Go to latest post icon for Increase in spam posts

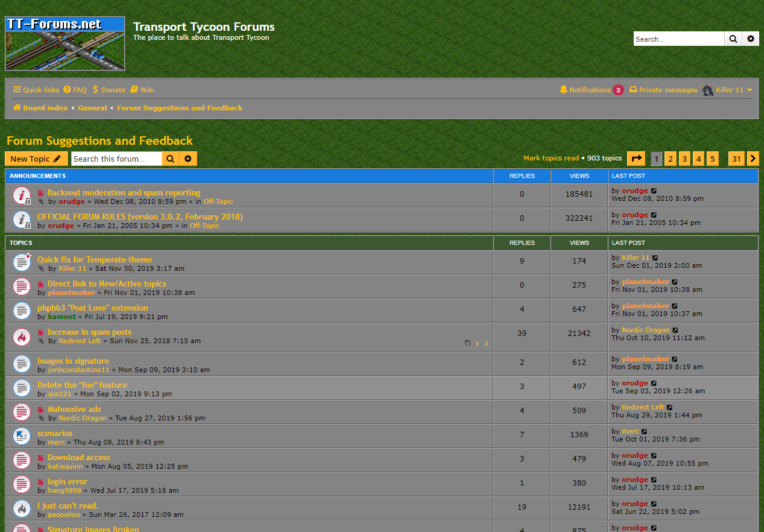pos(675,331)
